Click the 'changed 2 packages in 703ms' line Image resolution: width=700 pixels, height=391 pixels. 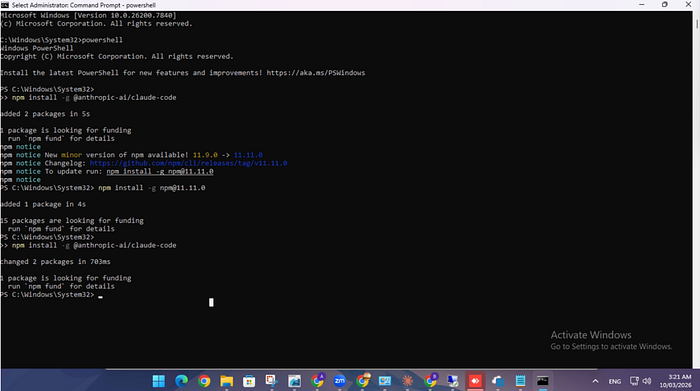coord(55,262)
